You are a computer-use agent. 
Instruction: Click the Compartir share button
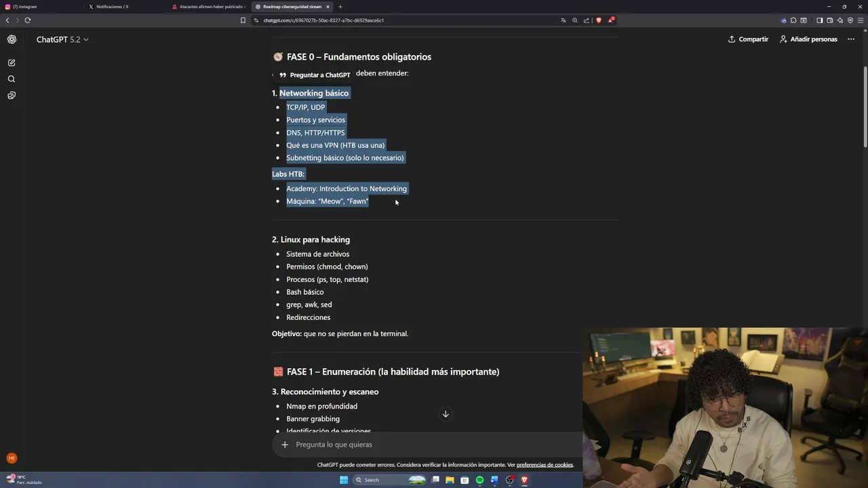[748, 39]
